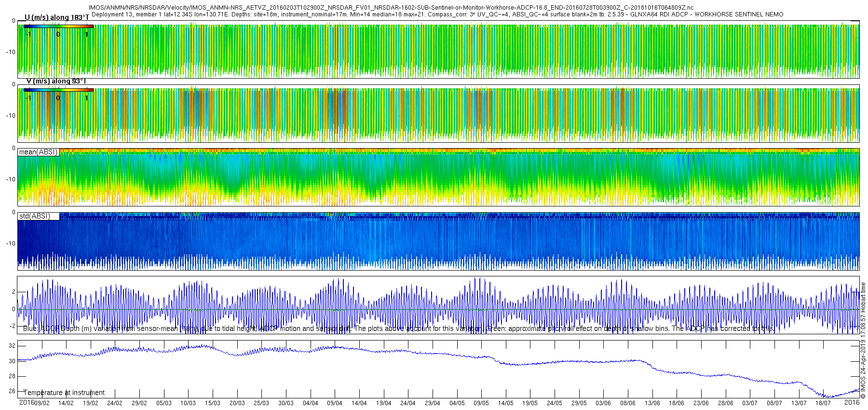This screenshot has width=868, height=410.
Task: Click the temperature axis '26' tick label
Action: [12, 391]
